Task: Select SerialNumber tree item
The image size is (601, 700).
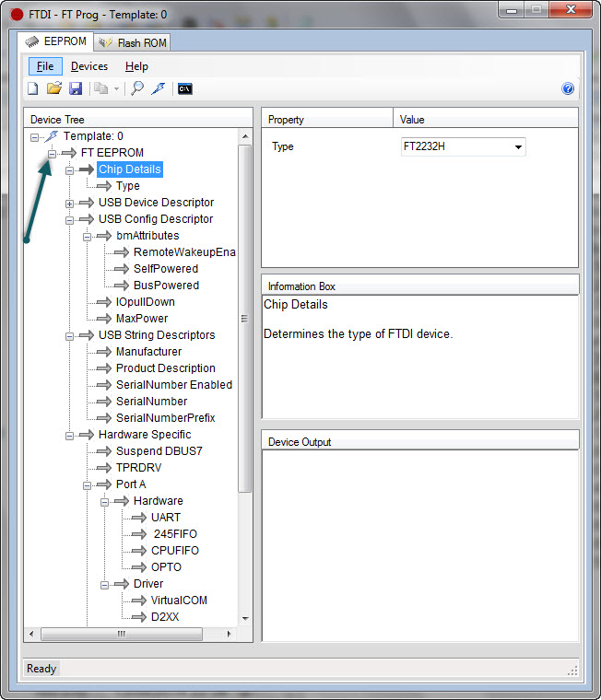Action: [x=151, y=401]
